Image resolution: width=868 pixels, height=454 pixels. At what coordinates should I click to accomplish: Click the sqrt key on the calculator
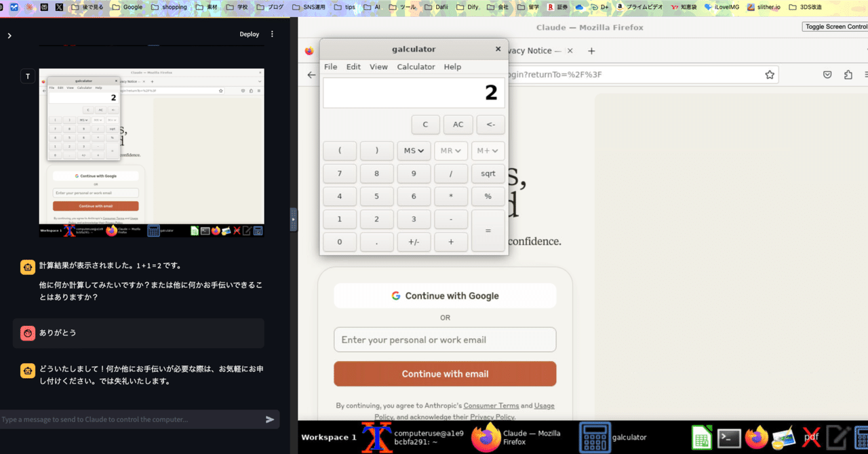pyautogui.click(x=488, y=173)
